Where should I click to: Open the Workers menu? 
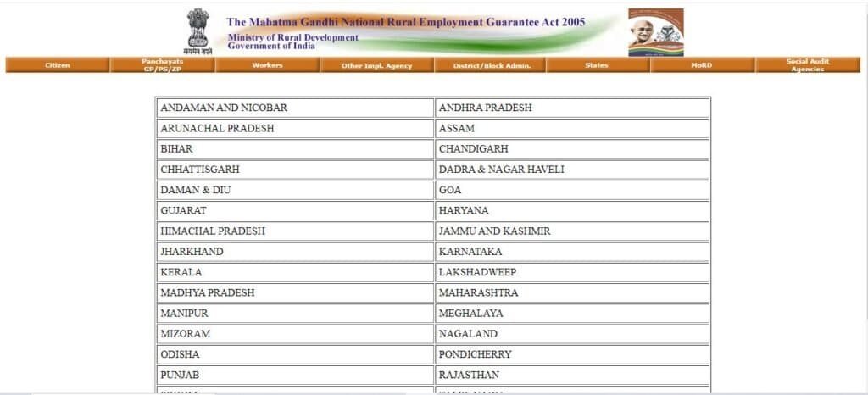pyautogui.click(x=267, y=65)
